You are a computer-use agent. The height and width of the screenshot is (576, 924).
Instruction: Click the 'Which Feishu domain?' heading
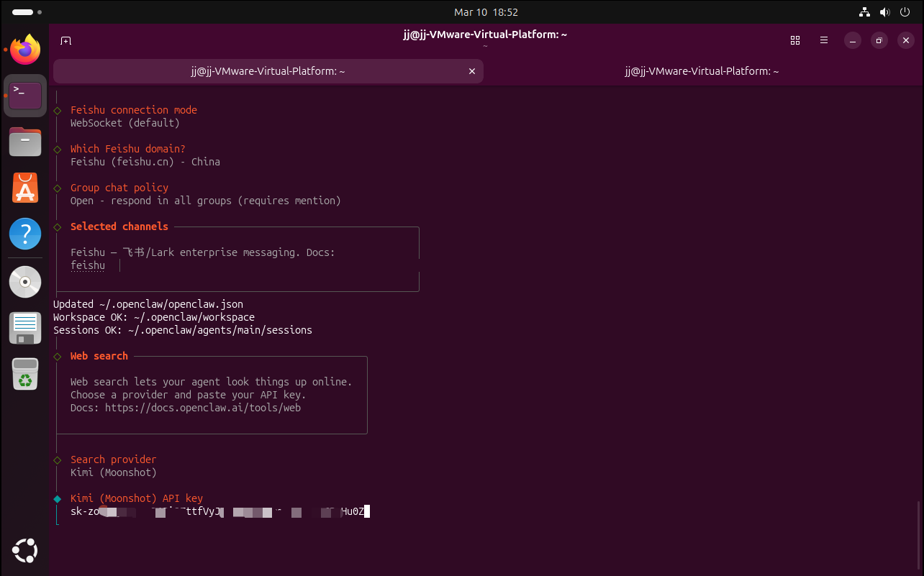click(128, 149)
